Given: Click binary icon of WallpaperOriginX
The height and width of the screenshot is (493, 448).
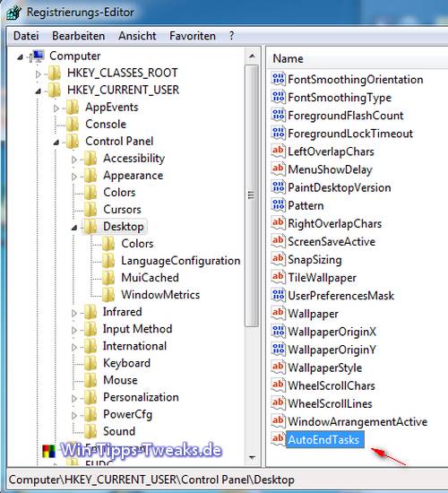Looking at the screenshot, I should coord(279,331).
